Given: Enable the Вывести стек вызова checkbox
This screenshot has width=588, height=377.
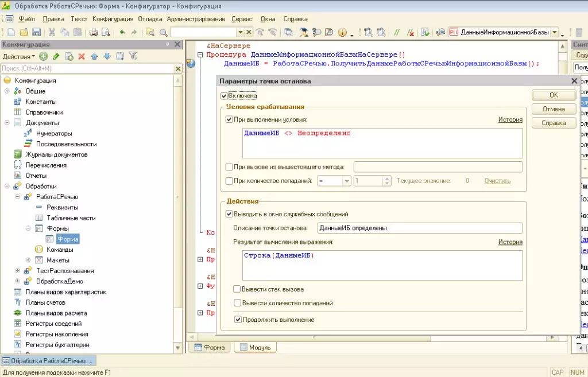Looking at the screenshot, I should point(237,289).
